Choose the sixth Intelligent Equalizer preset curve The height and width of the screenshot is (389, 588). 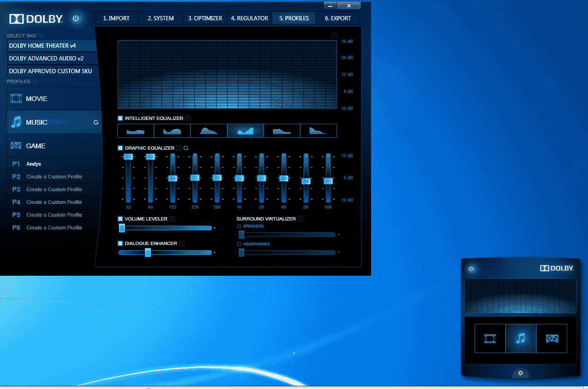coord(319,131)
